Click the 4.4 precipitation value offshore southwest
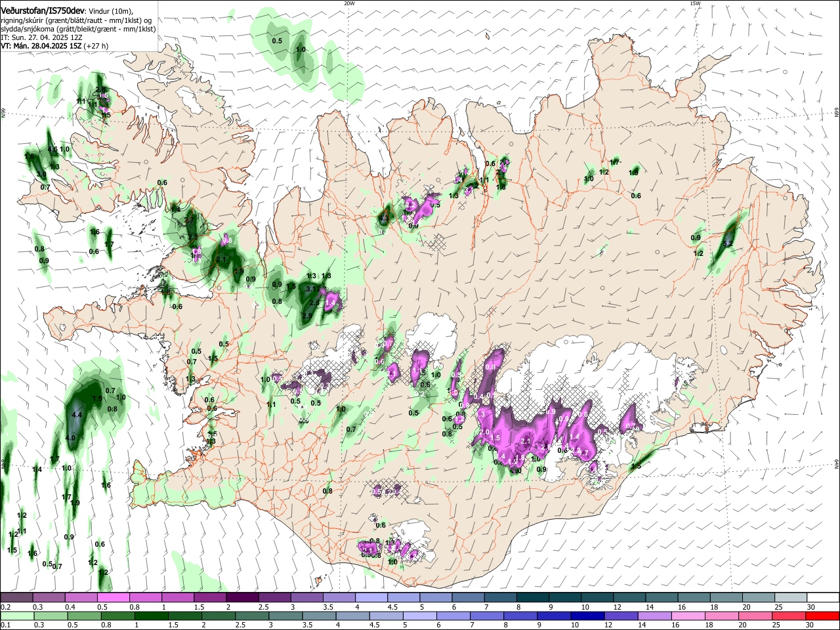840x630 pixels. (x=76, y=415)
